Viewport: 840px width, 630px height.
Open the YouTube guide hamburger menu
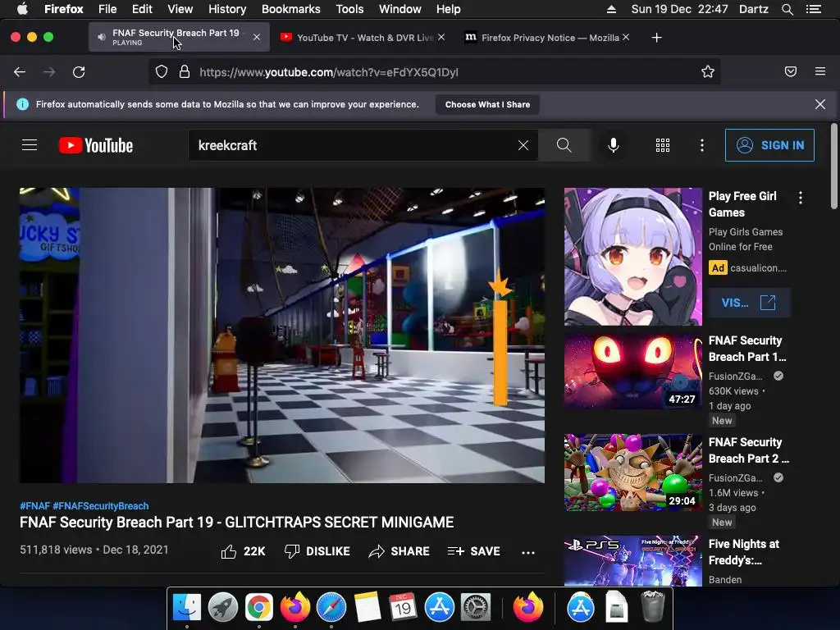[x=30, y=145]
